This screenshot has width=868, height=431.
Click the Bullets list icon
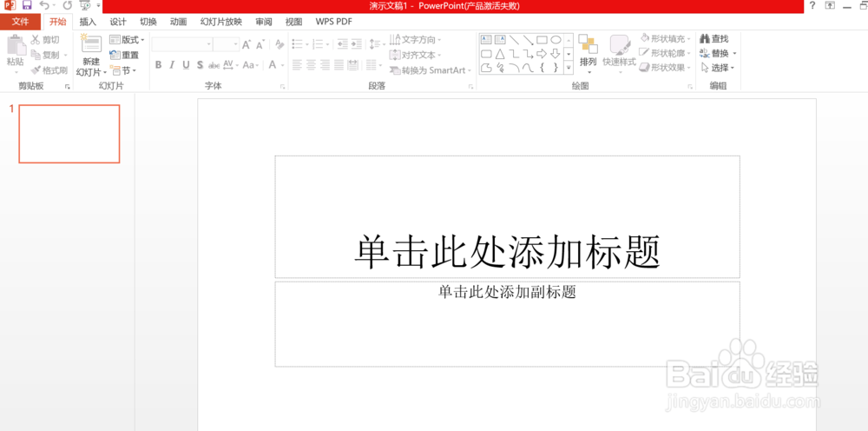point(297,43)
